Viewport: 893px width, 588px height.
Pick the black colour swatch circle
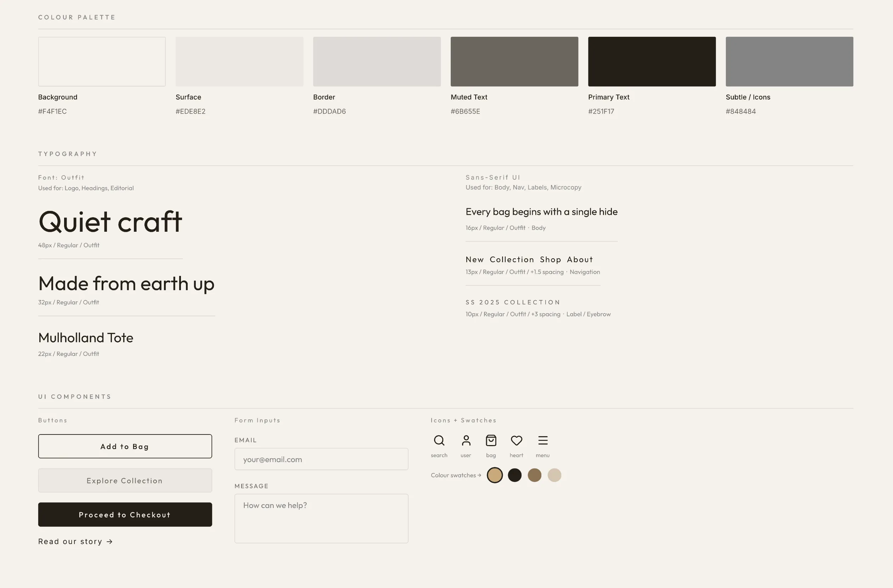coord(515,475)
